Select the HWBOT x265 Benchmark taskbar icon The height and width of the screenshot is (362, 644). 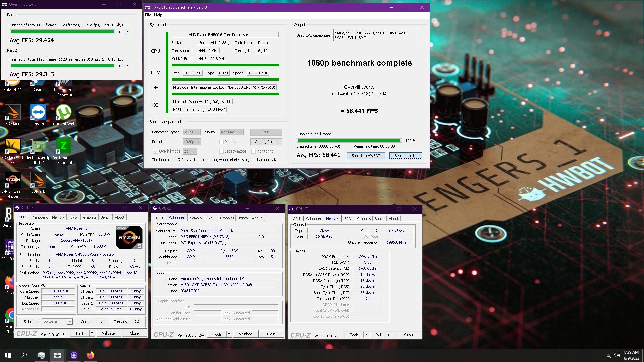click(x=57, y=355)
